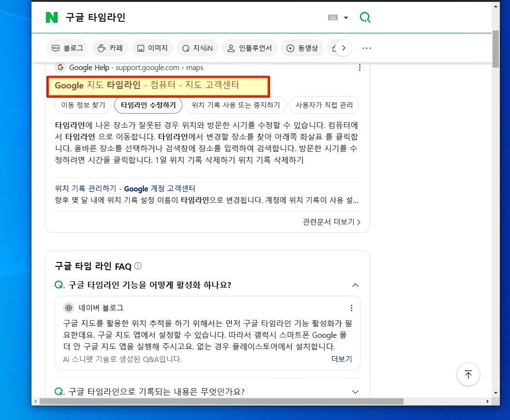Switch to the 동영상 tab

(302, 48)
